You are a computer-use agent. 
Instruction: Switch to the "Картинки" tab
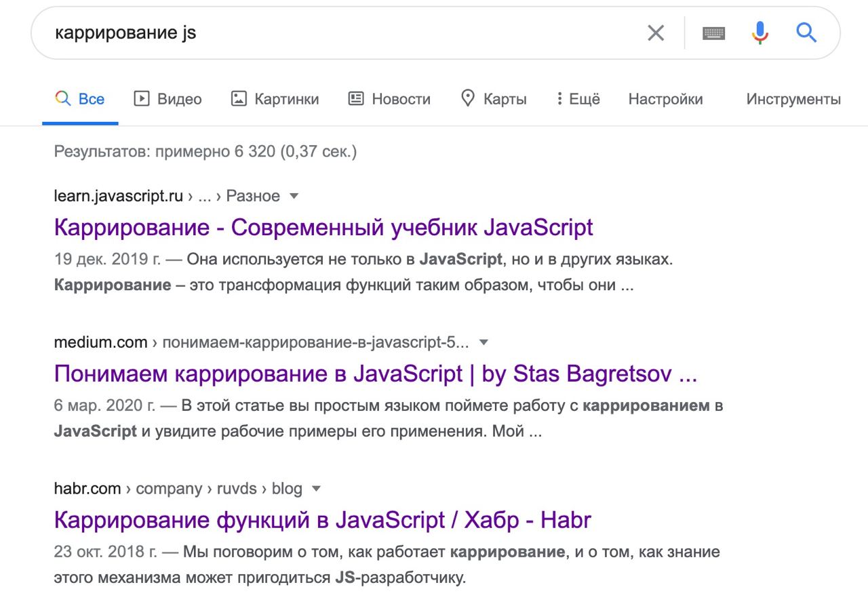pyautogui.click(x=275, y=99)
